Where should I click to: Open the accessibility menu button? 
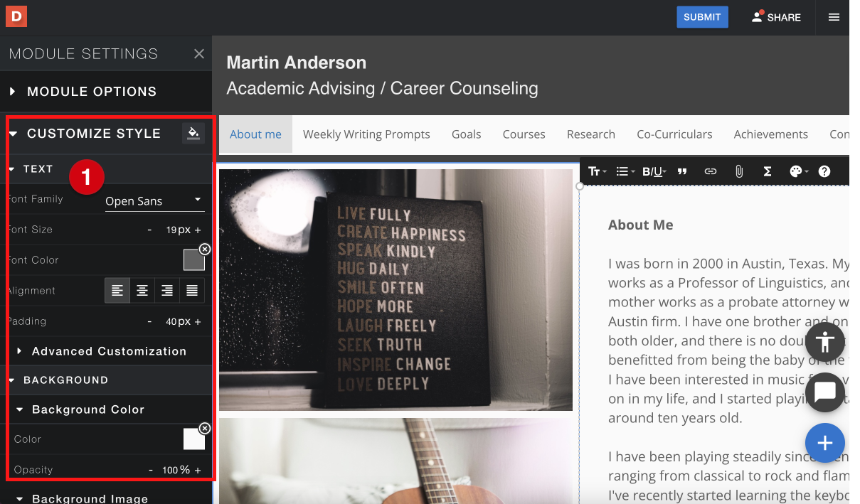(x=825, y=342)
